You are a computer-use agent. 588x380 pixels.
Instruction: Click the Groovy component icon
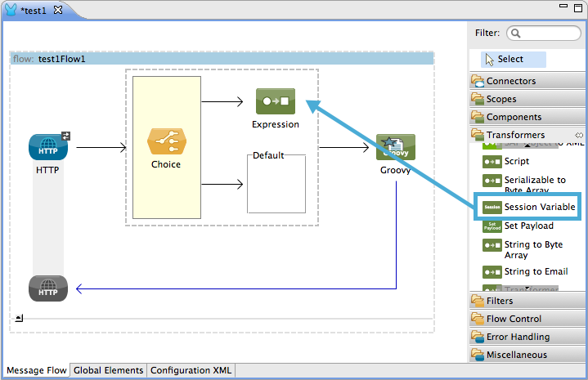[x=395, y=147]
